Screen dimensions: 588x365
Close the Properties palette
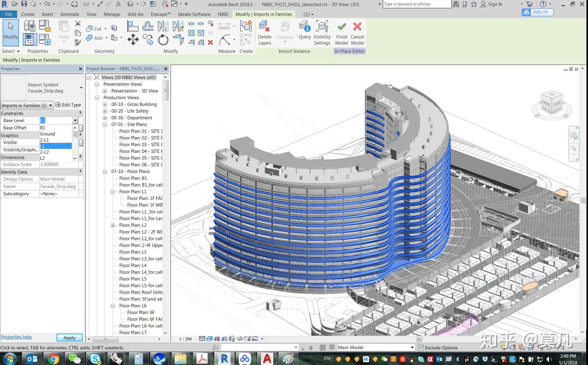tap(81, 69)
